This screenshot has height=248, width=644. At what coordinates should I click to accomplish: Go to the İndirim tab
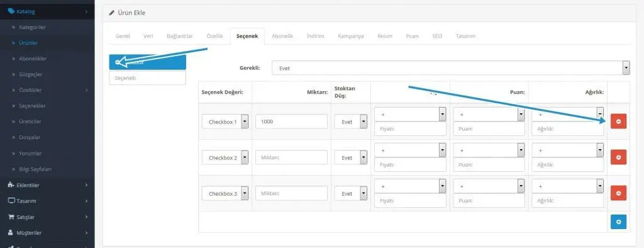coord(316,36)
